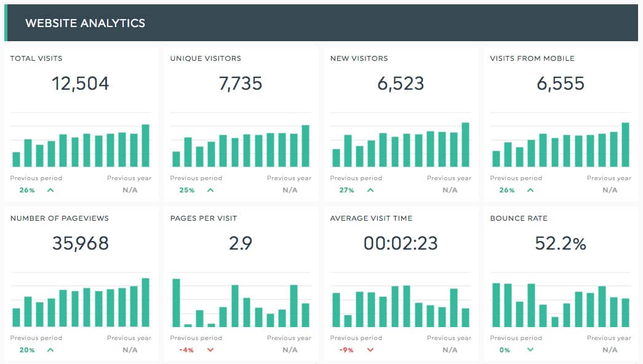Click the New Visitors value 6,523
Image resolution: width=643 pixels, height=364 pixels.
coord(401,84)
